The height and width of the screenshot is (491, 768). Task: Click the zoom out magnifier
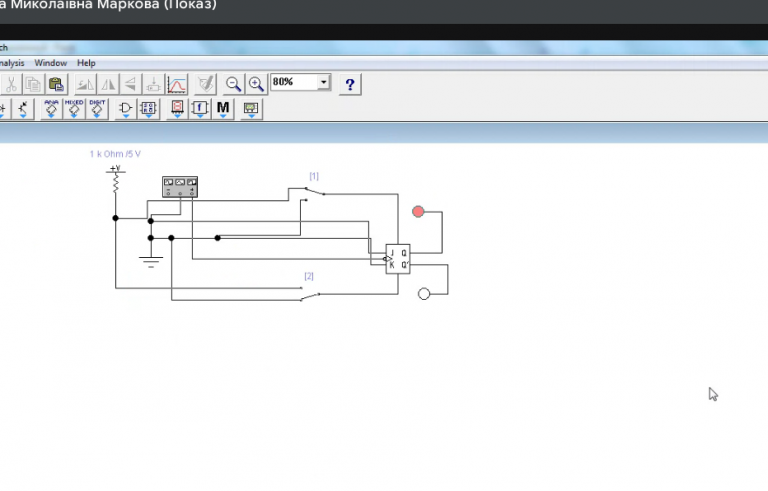click(233, 84)
